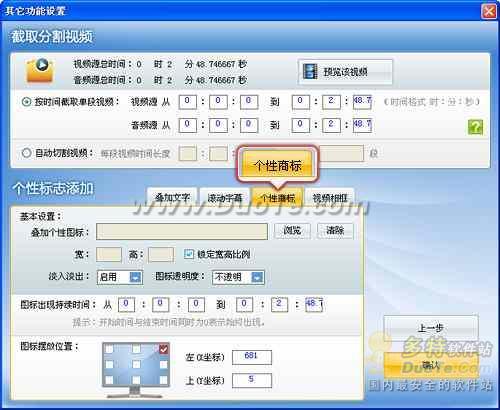This screenshot has height=410, width=500.
Task: Click the green question mark help icon
Action: click(x=475, y=127)
